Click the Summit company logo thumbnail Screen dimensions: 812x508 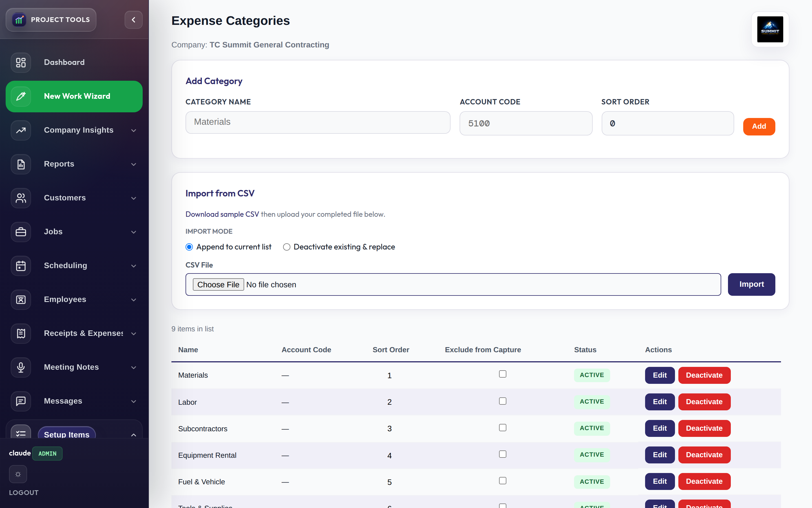coord(770,29)
